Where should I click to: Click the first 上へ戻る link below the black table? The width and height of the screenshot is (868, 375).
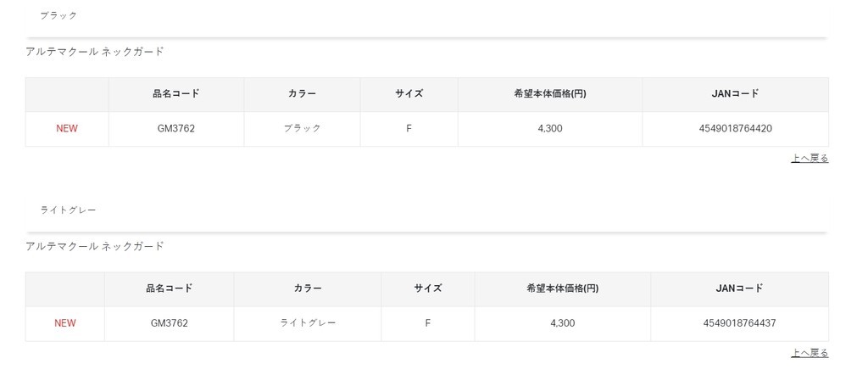[810, 159]
